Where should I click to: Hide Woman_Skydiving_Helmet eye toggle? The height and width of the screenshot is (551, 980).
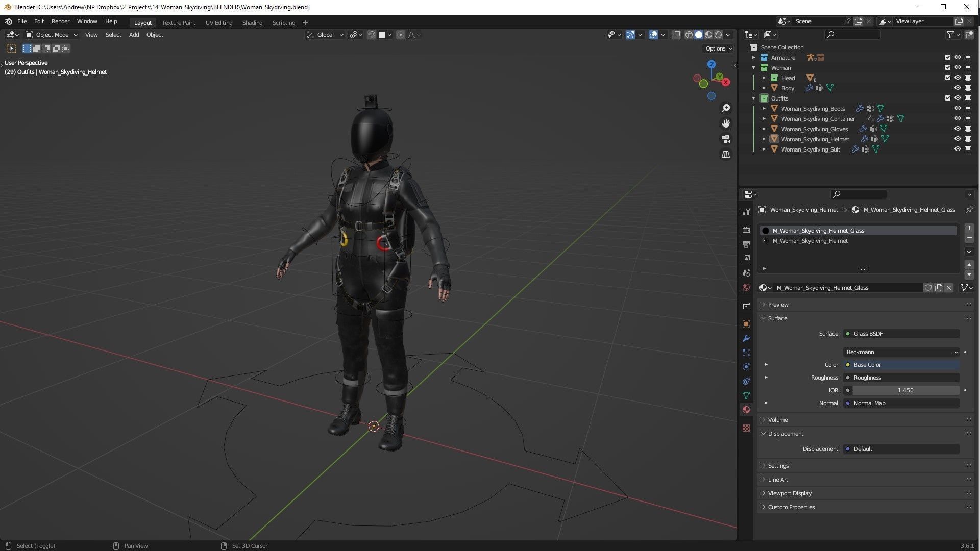pyautogui.click(x=958, y=139)
